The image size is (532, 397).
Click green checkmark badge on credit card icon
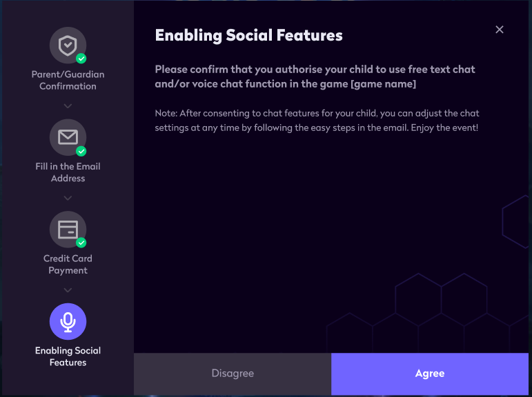point(81,243)
